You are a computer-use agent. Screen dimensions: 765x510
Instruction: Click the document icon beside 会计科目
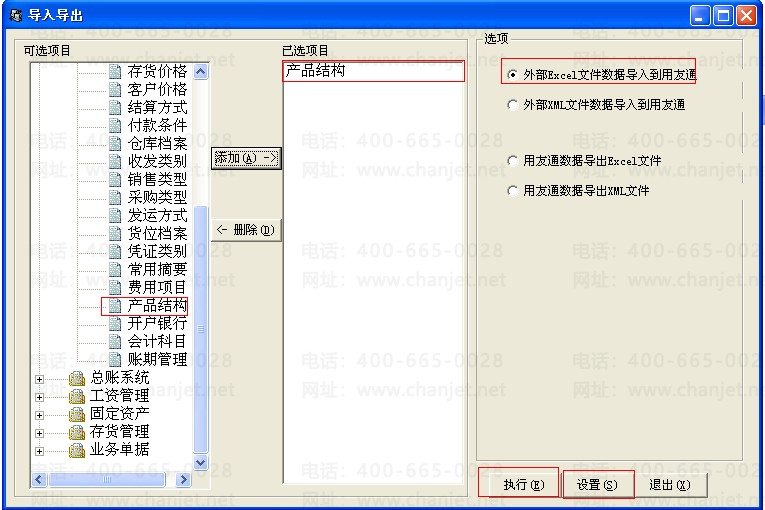click(x=115, y=342)
